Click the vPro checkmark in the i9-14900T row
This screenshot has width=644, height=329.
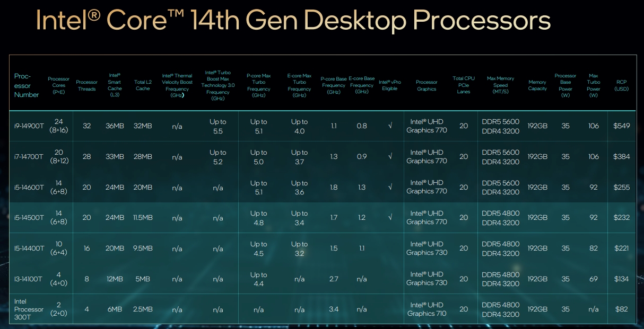(x=390, y=126)
